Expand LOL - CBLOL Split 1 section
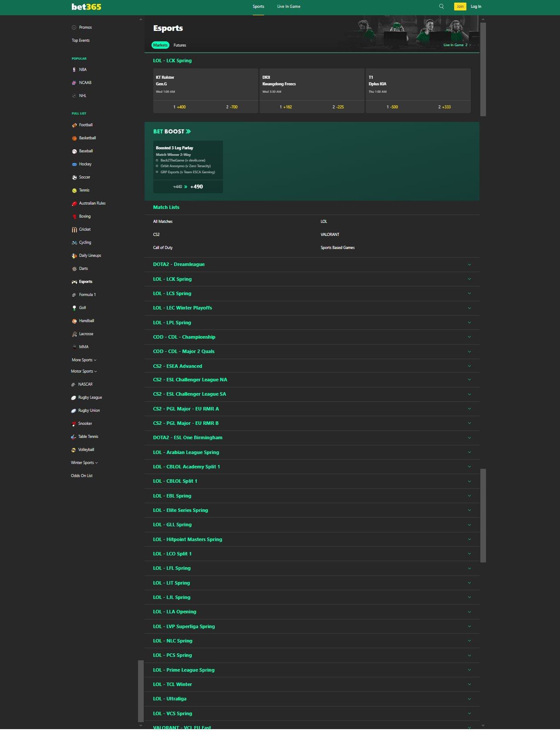The height and width of the screenshot is (740, 560). (x=312, y=481)
